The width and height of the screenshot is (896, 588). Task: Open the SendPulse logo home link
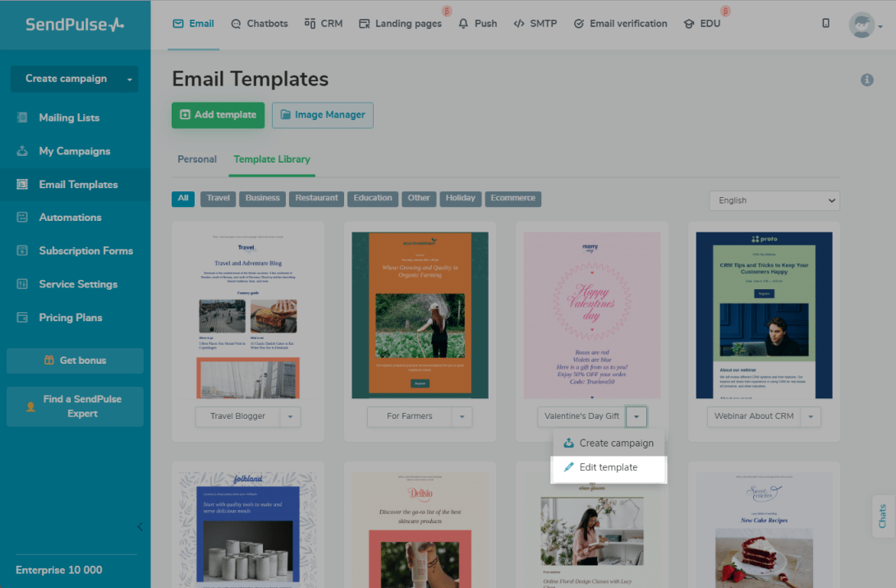[75, 25]
